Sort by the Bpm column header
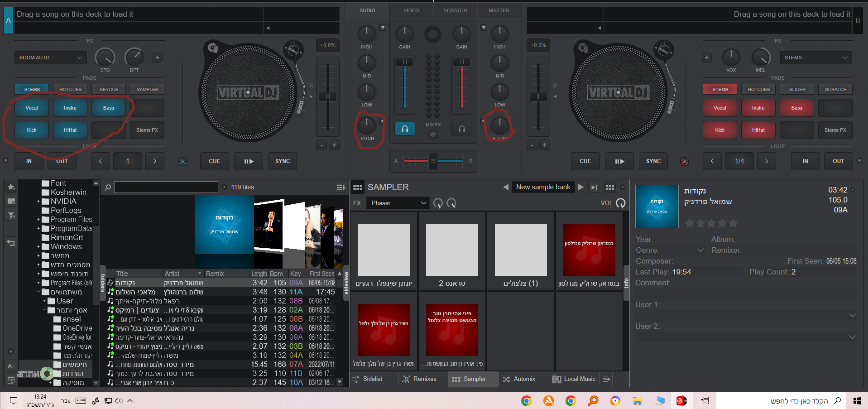The image size is (868, 409). [x=276, y=274]
